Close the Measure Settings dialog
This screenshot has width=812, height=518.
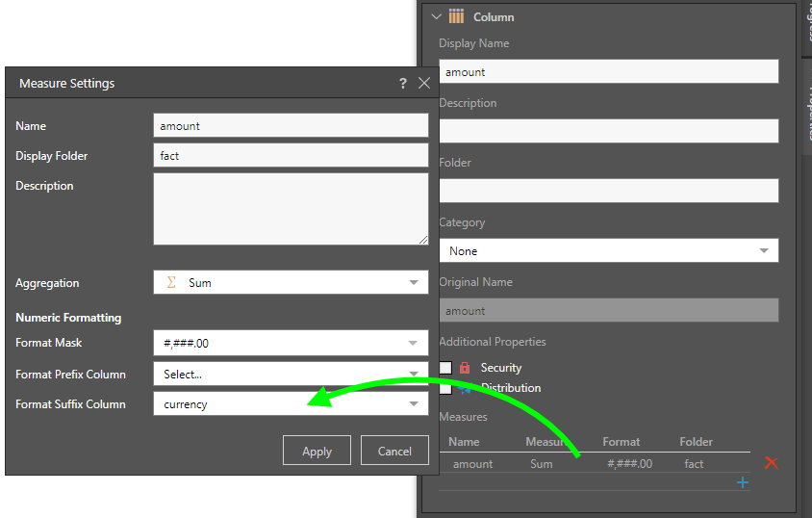(x=424, y=84)
